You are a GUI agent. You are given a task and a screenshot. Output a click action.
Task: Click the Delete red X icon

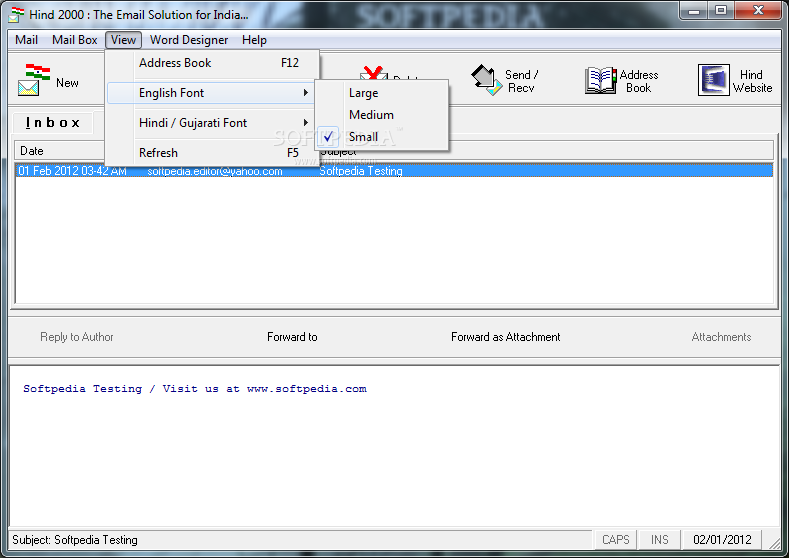coord(373,73)
